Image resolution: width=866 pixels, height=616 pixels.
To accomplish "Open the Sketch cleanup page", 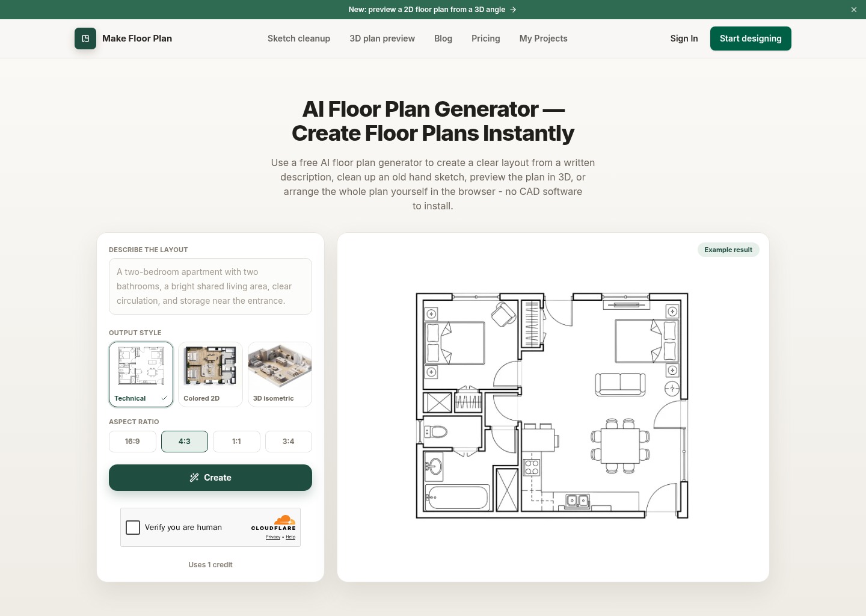I will click(x=299, y=38).
